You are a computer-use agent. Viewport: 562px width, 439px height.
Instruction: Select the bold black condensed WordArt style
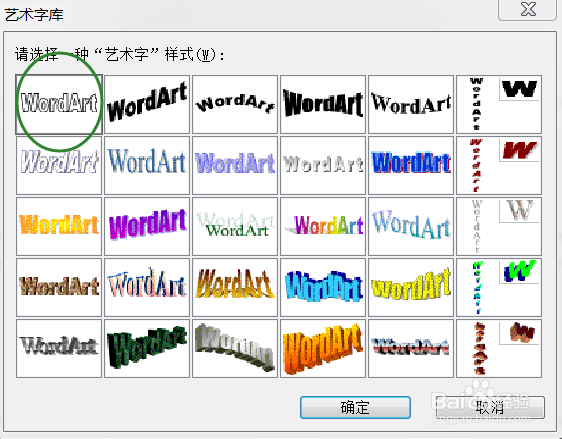click(x=323, y=104)
